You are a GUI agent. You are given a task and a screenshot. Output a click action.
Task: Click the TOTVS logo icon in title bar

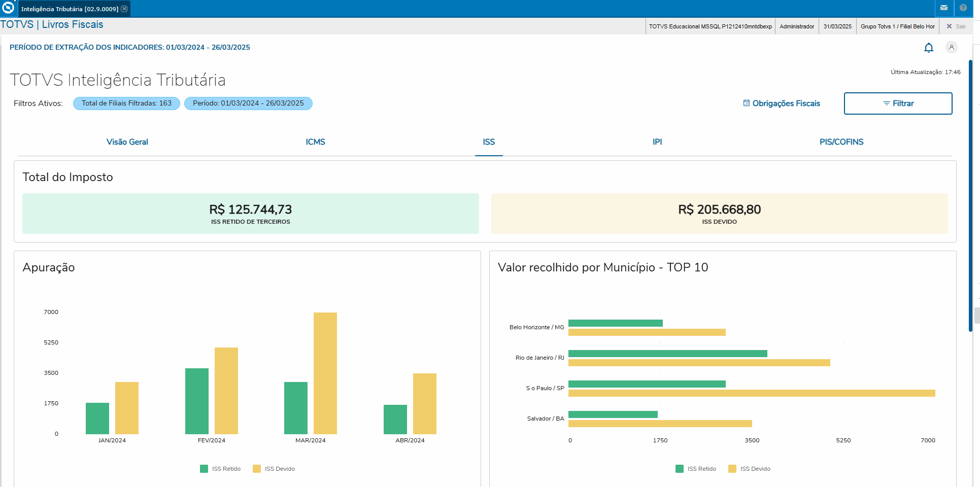pos(8,8)
